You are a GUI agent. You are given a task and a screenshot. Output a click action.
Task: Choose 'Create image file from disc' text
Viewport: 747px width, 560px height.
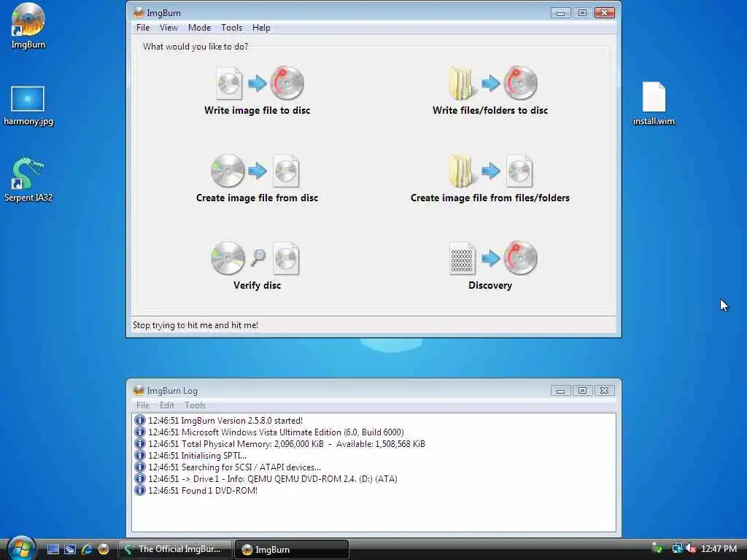click(258, 198)
